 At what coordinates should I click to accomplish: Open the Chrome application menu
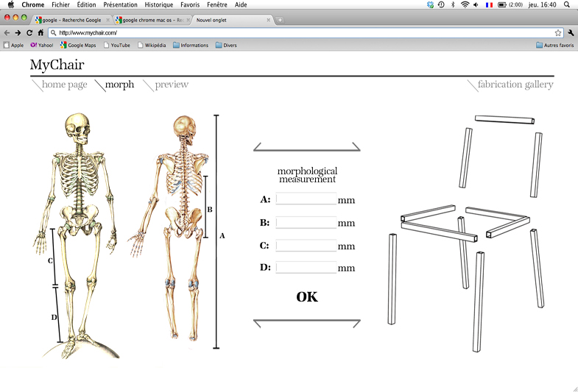[x=33, y=5]
